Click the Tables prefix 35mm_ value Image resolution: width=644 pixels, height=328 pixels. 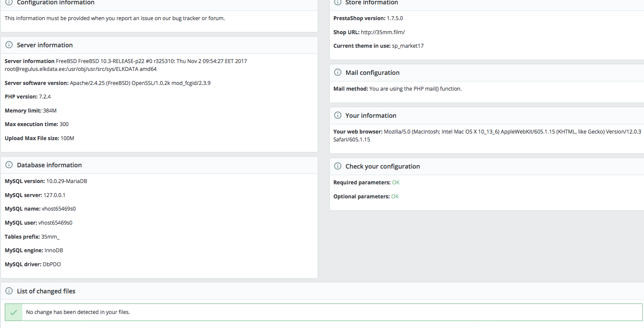pos(50,237)
